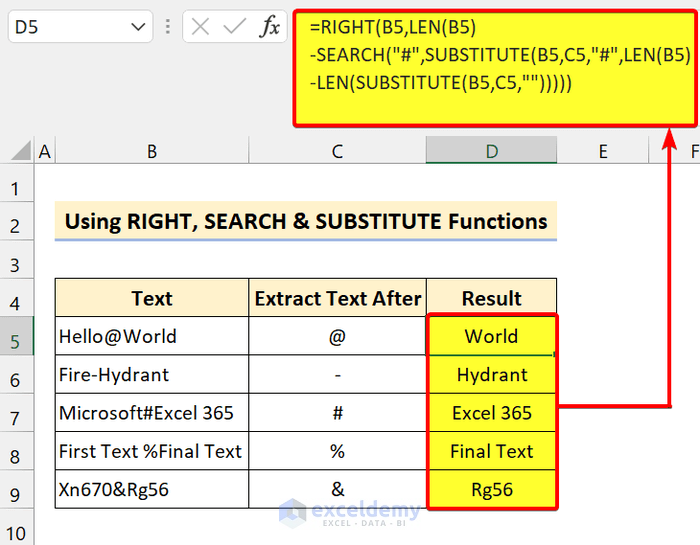Select cell containing 'First Text %Final Text'
This screenshot has width=700, height=545.
pos(152,451)
